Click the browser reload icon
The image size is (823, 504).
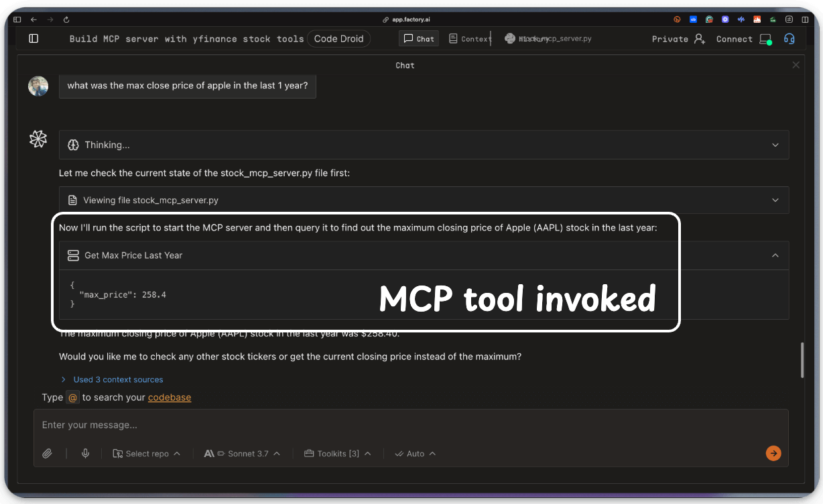[66, 19]
